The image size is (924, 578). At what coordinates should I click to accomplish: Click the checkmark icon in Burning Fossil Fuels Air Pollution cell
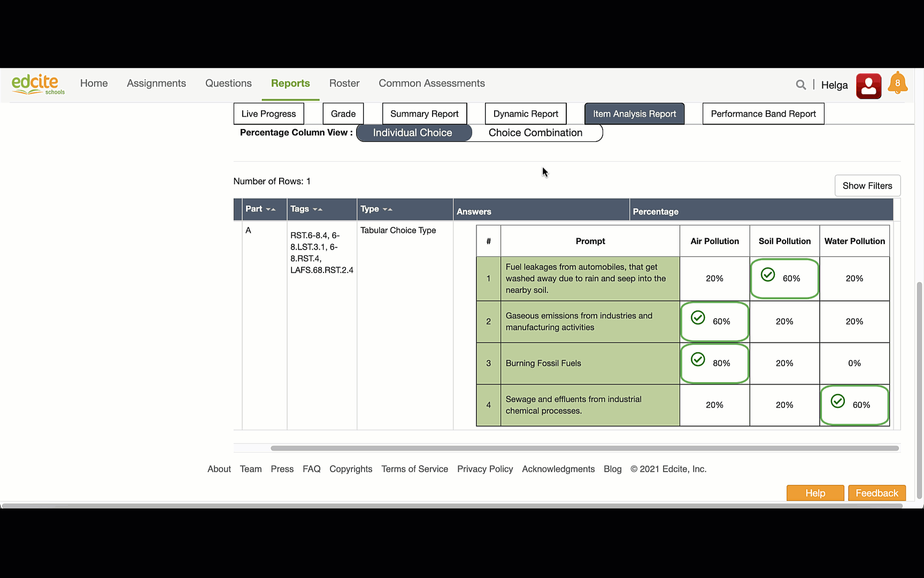[698, 359]
